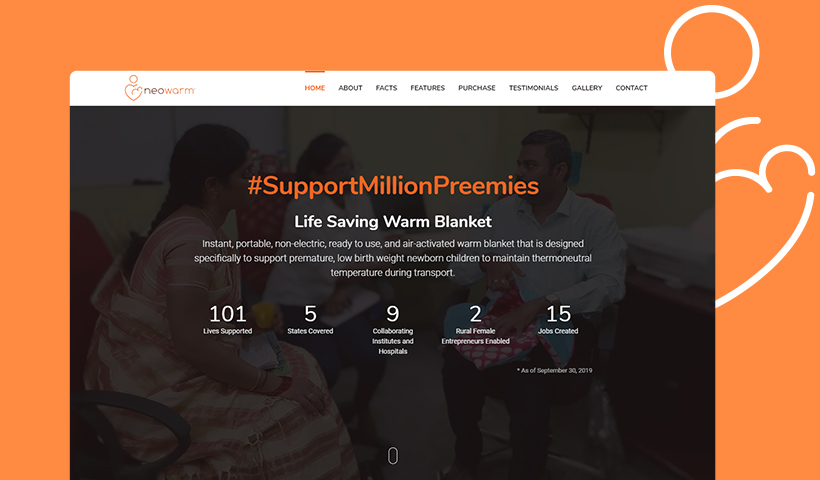
Task: Navigate to TESTIMONIALS
Action: [533, 88]
